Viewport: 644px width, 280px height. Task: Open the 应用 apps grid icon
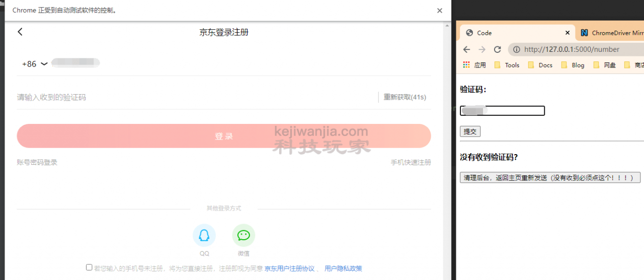tap(466, 65)
